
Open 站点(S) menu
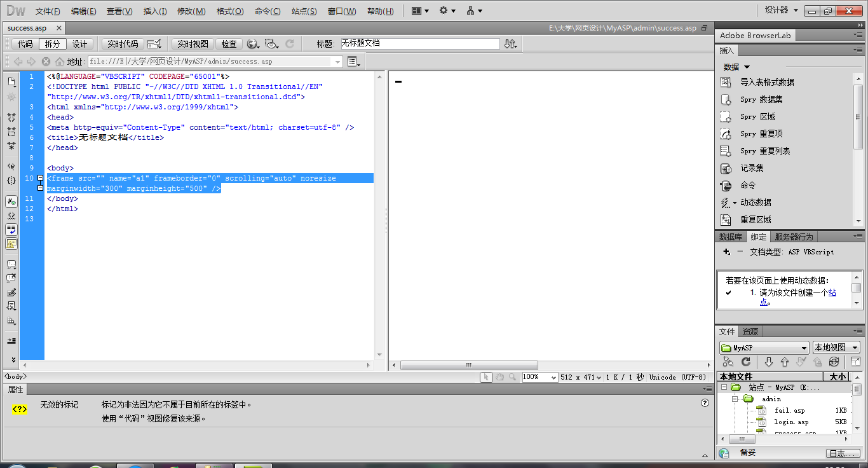[x=304, y=11]
